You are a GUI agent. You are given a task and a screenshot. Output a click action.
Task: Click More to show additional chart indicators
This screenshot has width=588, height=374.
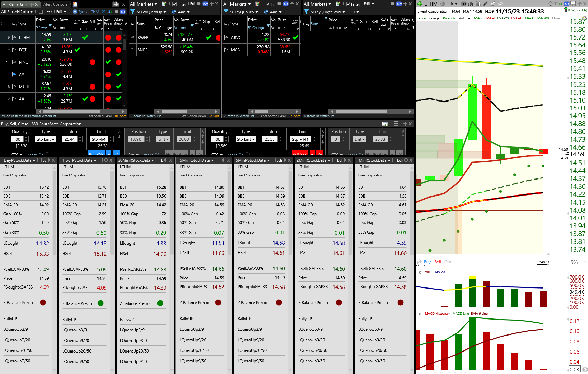click(556, 18)
